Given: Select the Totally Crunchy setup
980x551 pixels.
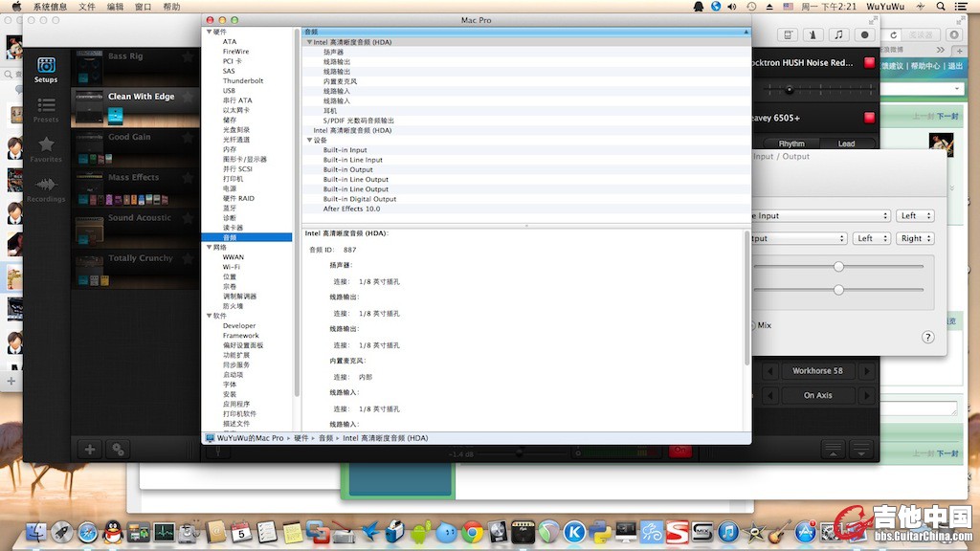Looking at the screenshot, I should 135,269.
